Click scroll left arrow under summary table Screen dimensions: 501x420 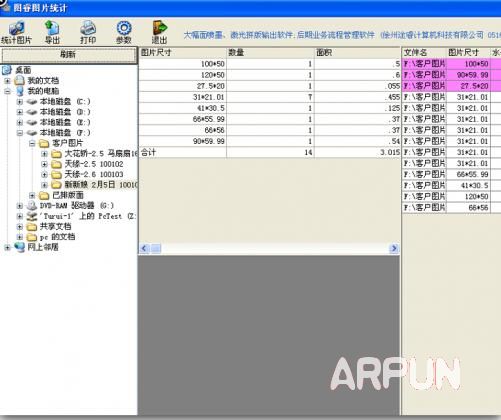coord(144,248)
